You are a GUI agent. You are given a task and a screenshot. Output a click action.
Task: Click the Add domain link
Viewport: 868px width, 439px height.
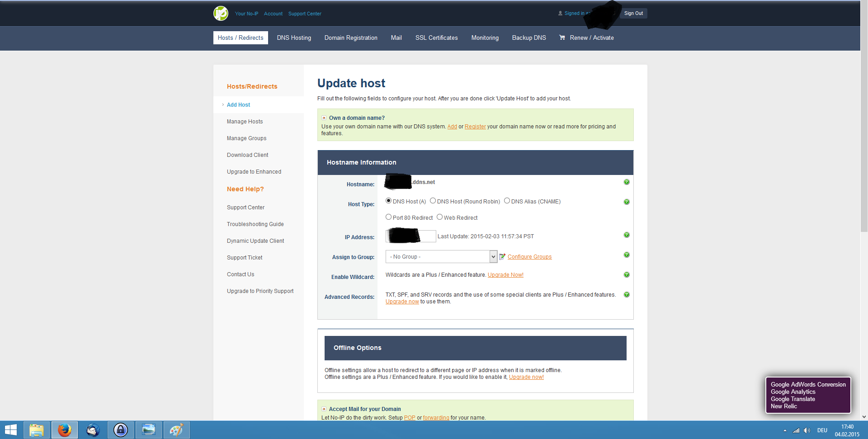click(452, 127)
